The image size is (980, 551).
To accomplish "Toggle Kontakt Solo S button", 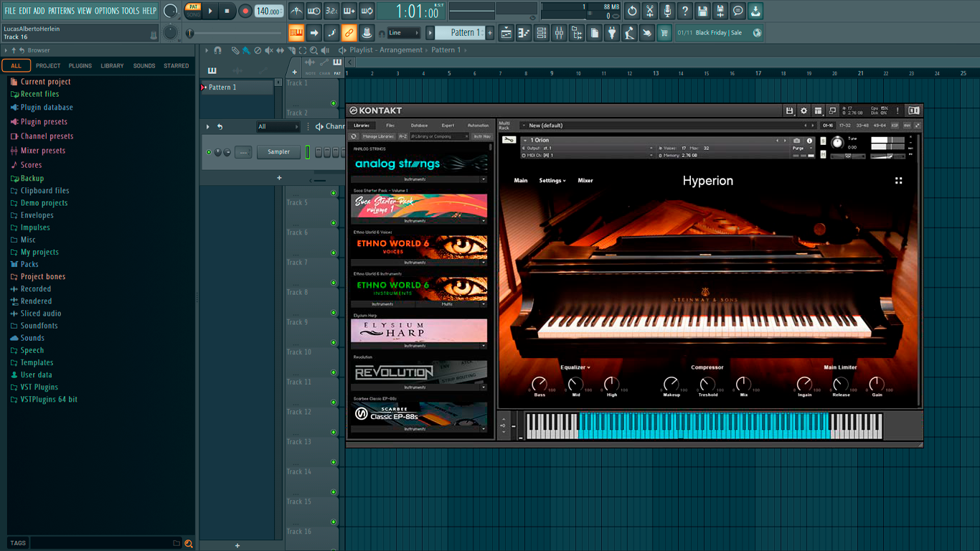I will (x=823, y=141).
